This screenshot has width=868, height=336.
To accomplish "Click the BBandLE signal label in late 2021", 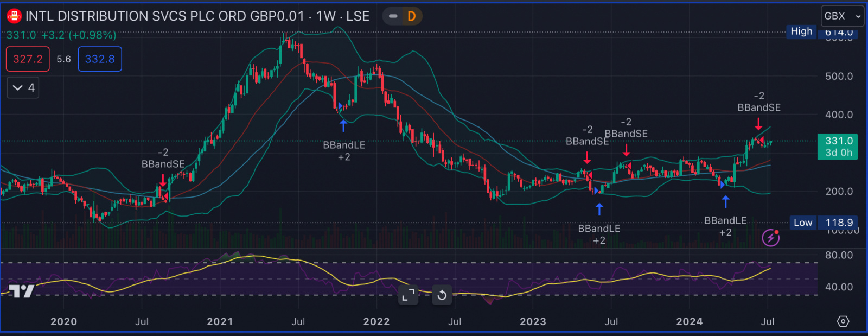I will [x=344, y=145].
